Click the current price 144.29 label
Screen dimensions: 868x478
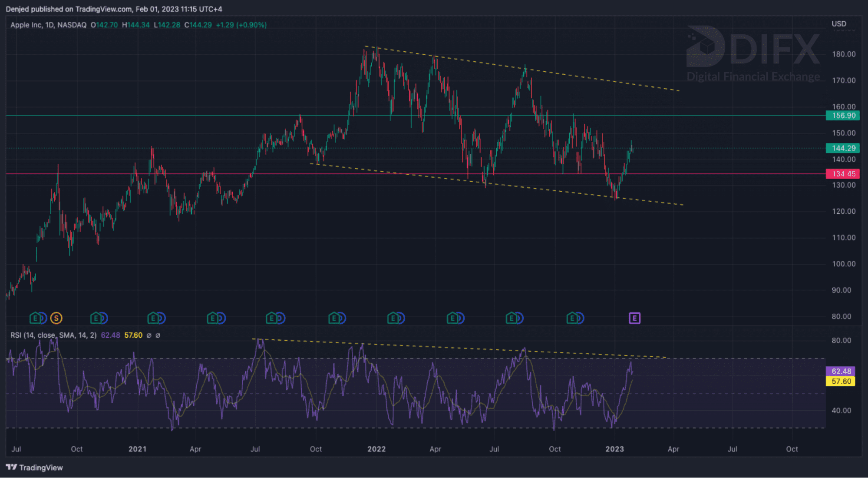(x=842, y=148)
